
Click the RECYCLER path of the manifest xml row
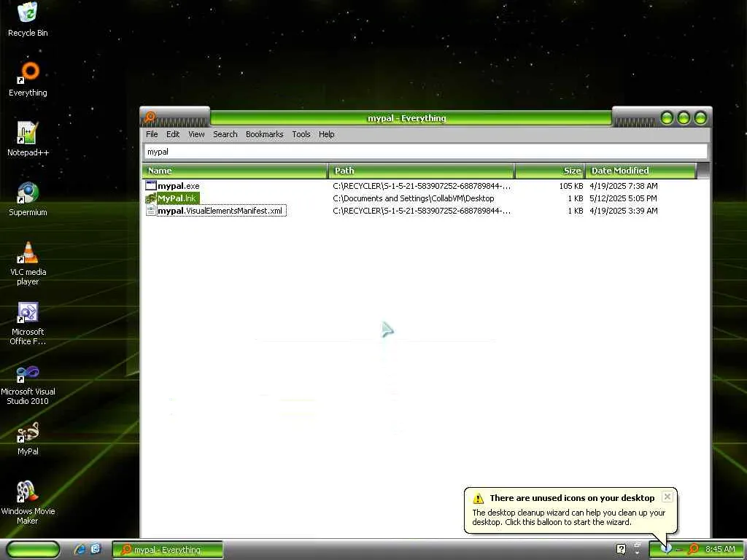422,211
